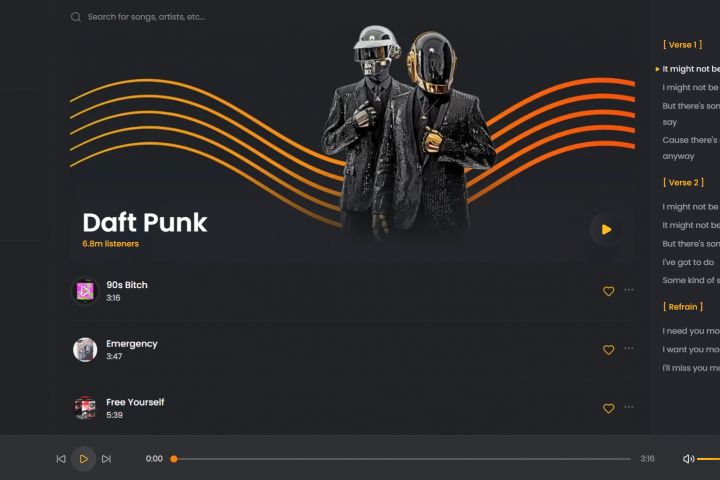Like the 90s Bitch track with the heart icon
Screen dimensions: 720x480
(x=608, y=291)
